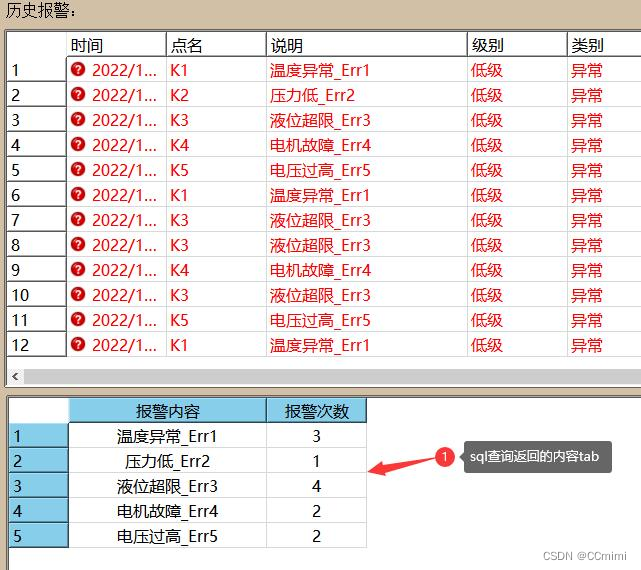
Task: Click the black 液位超限_Err3 statistics cell
Action: point(167,486)
